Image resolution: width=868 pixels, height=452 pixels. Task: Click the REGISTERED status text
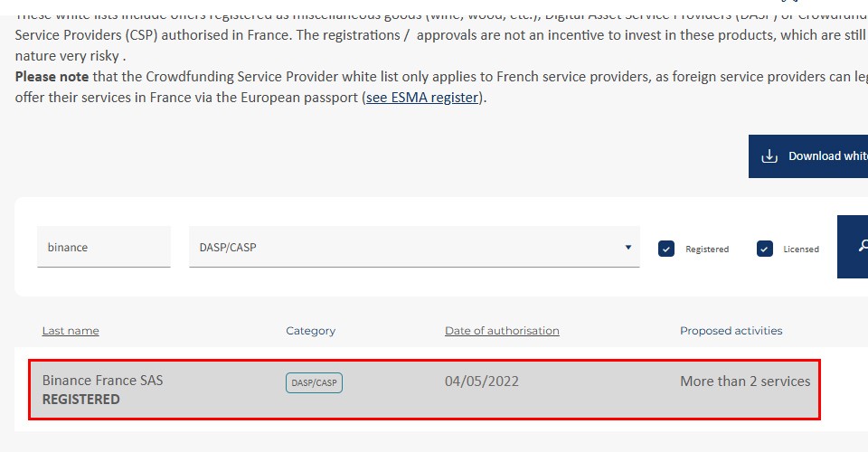pos(80,400)
